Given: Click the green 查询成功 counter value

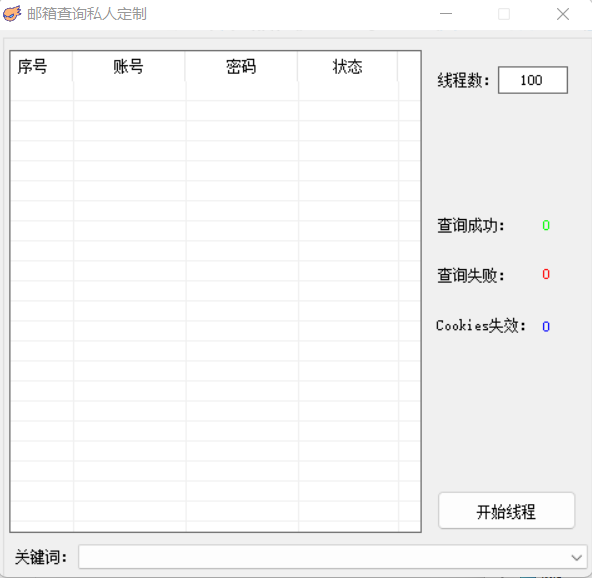Looking at the screenshot, I should click(x=546, y=225).
